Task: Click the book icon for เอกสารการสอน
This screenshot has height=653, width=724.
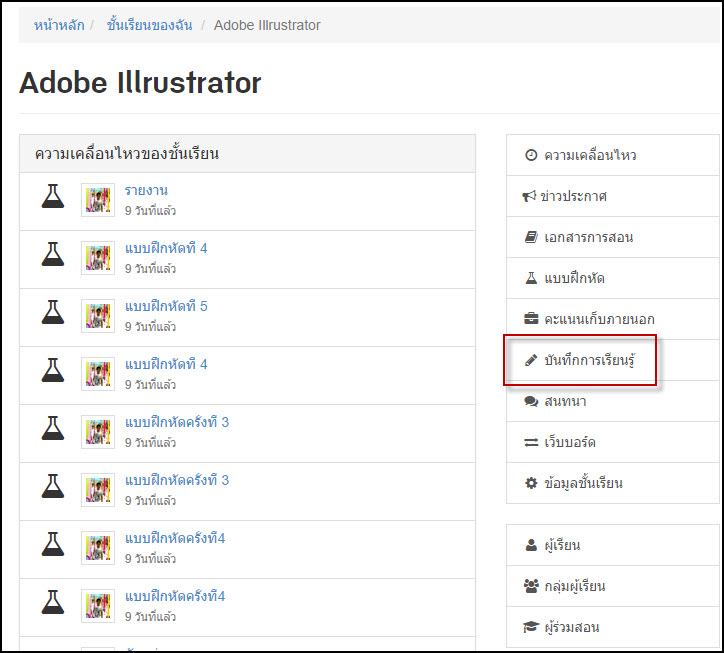Action: point(531,237)
